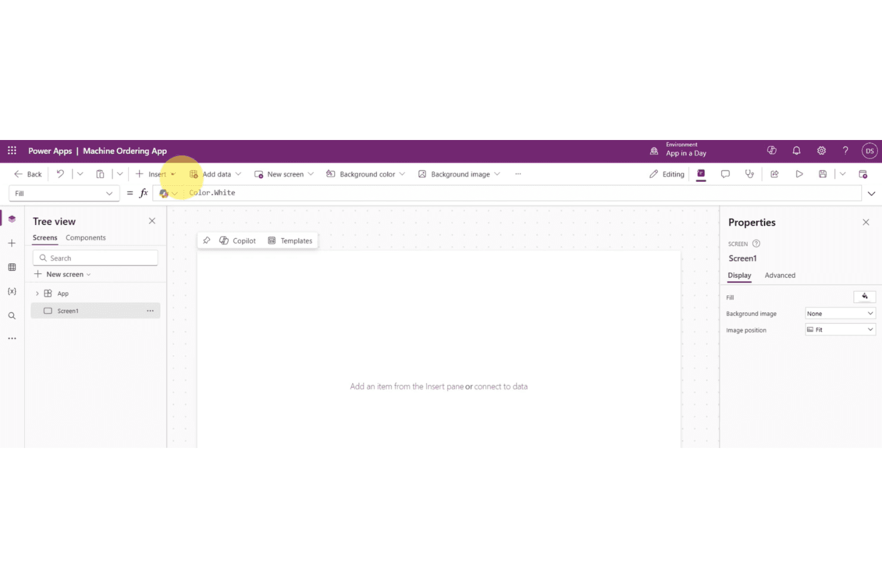
Task: Open the app launcher waffle icon
Action: [x=12, y=151]
